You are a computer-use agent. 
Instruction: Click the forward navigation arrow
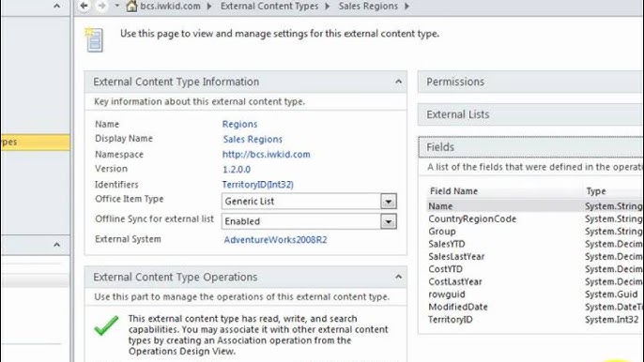point(101,6)
